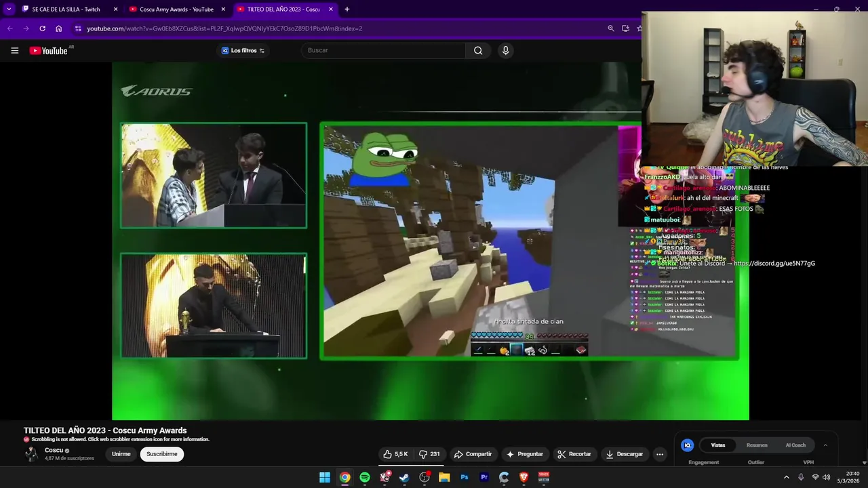
Task: Go forward in browser history
Action: 26,28
